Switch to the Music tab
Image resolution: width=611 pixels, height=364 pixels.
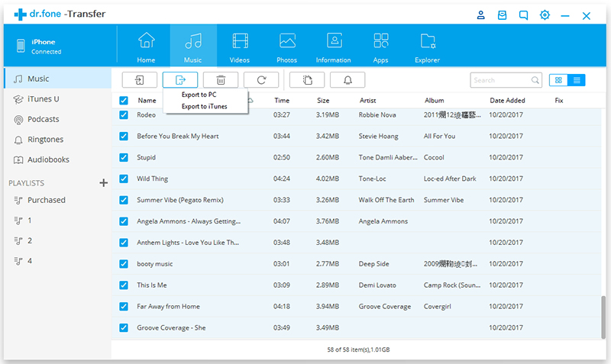[x=193, y=47]
